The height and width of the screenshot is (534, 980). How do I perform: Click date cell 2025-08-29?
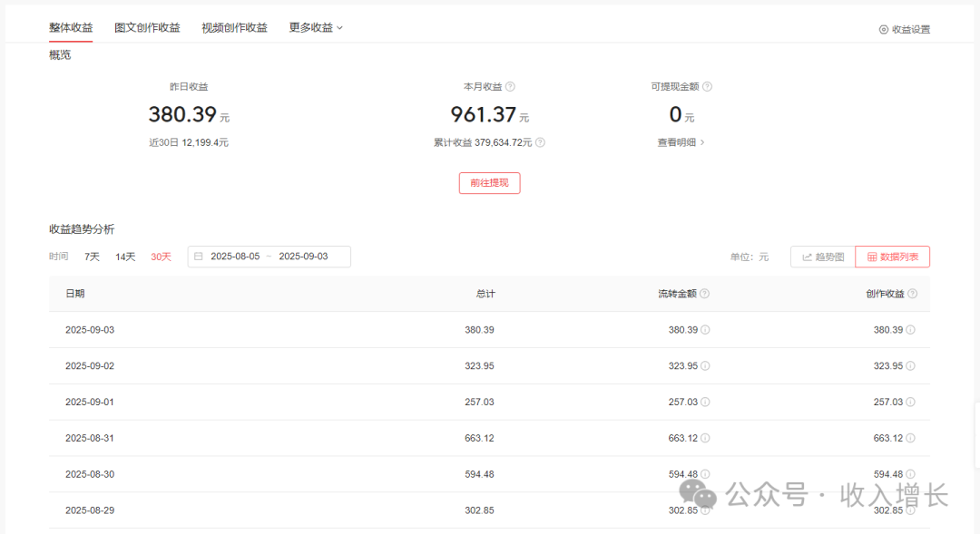(x=90, y=511)
